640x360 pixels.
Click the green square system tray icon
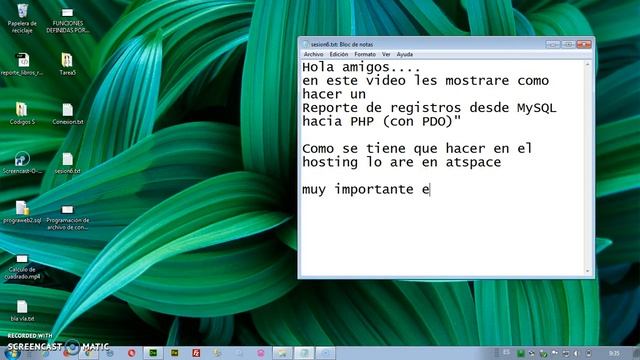521,353
